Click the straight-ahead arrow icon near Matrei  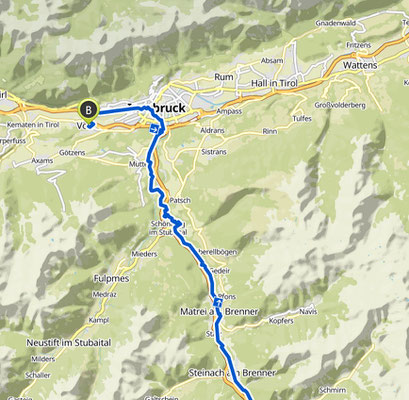tap(218, 303)
